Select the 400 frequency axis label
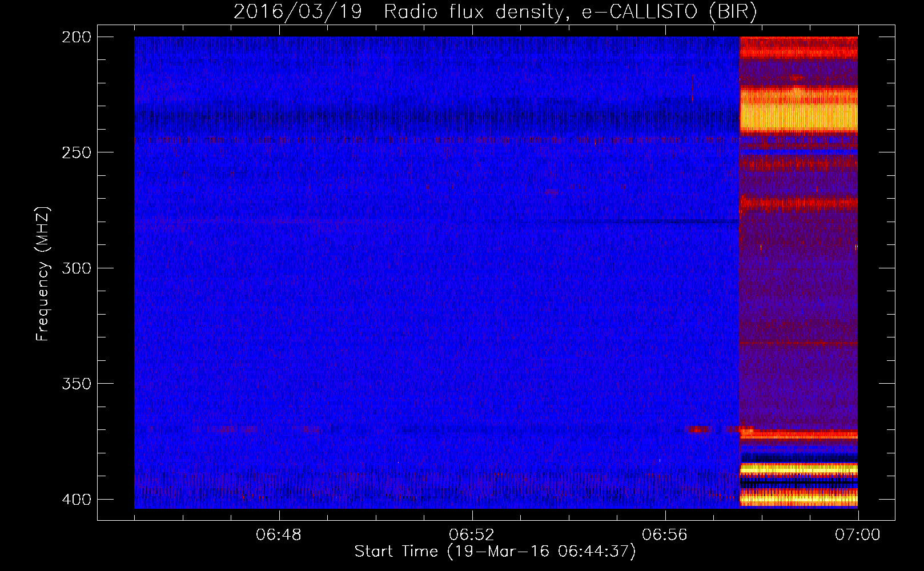Image resolution: width=924 pixels, height=571 pixels. coord(76,500)
